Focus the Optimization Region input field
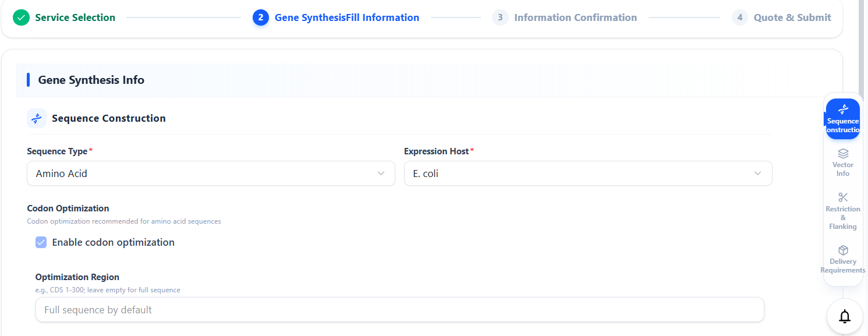This screenshot has height=336, width=868. tap(399, 310)
